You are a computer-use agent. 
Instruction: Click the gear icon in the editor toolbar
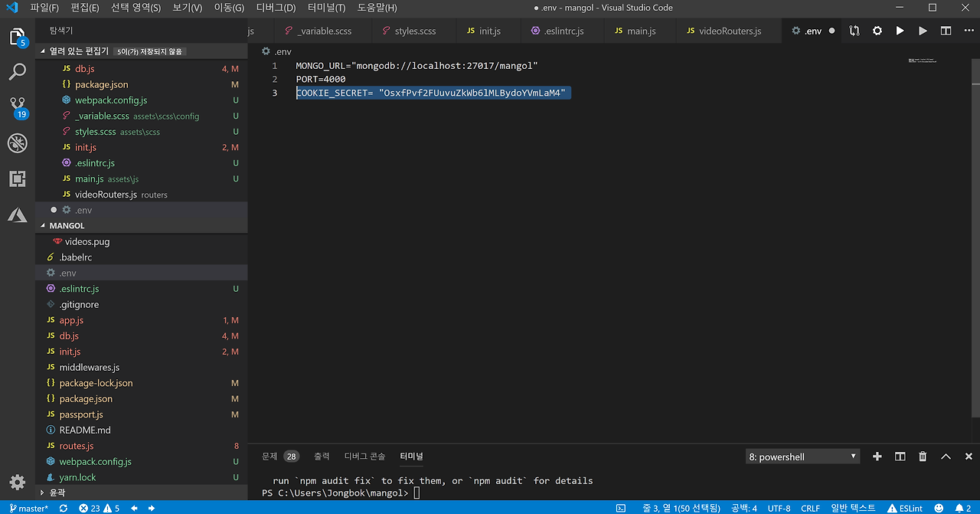(x=877, y=31)
